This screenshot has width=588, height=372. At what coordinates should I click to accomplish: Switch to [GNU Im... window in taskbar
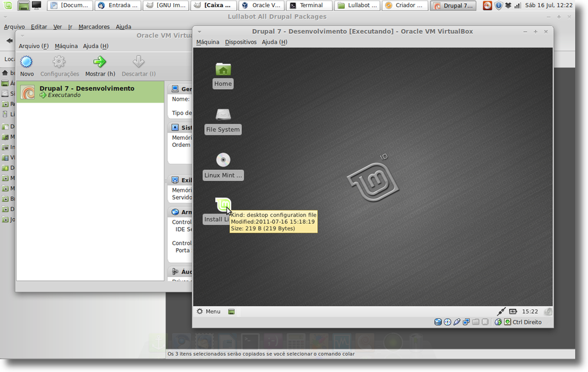166,5
